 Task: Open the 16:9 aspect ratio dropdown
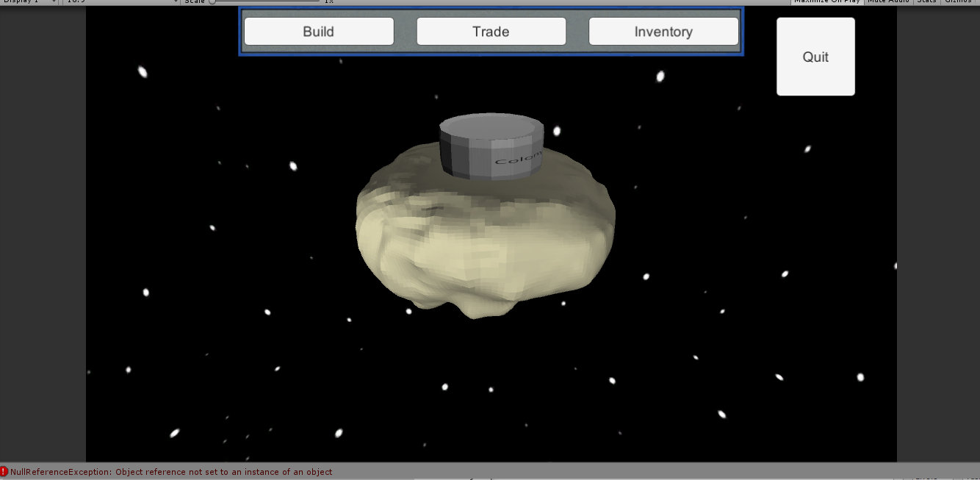click(121, 1)
